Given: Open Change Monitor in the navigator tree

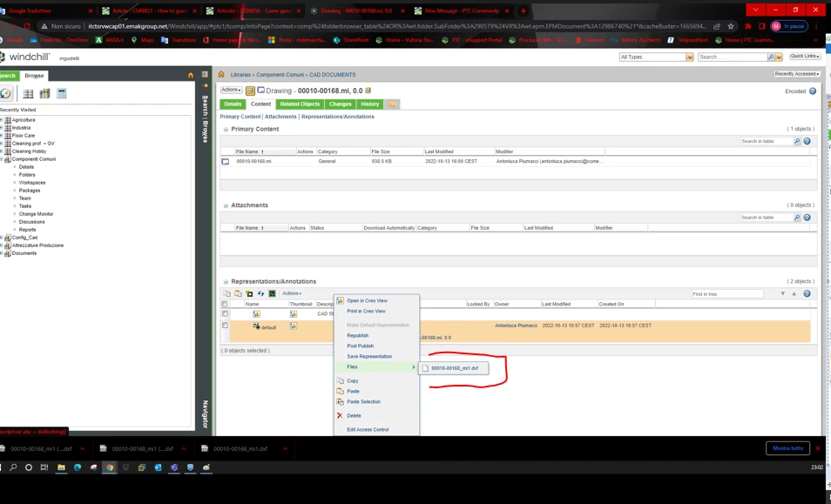Looking at the screenshot, I should (36, 214).
